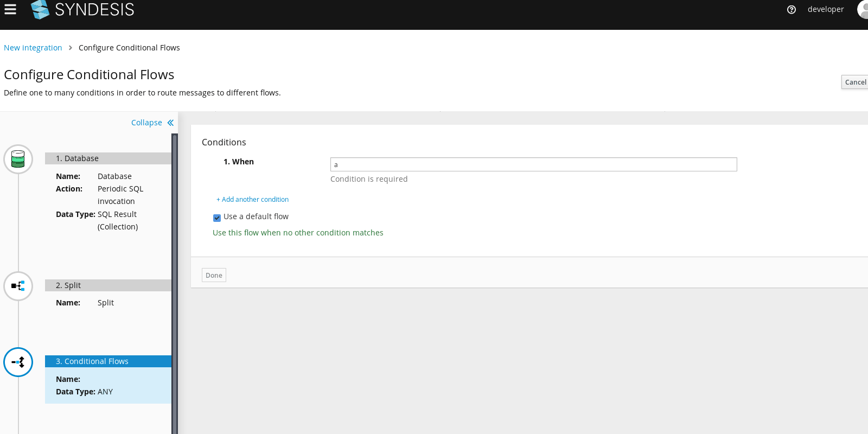Click the Configure Conditional Flows breadcrumb text

pyautogui.click(x=129, y=48)
